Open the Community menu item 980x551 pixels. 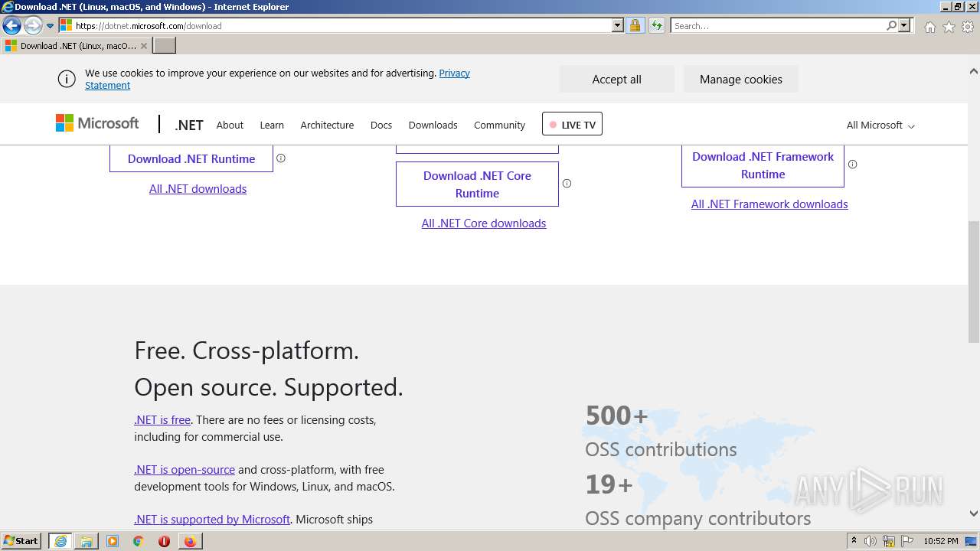tap(499, 125)
